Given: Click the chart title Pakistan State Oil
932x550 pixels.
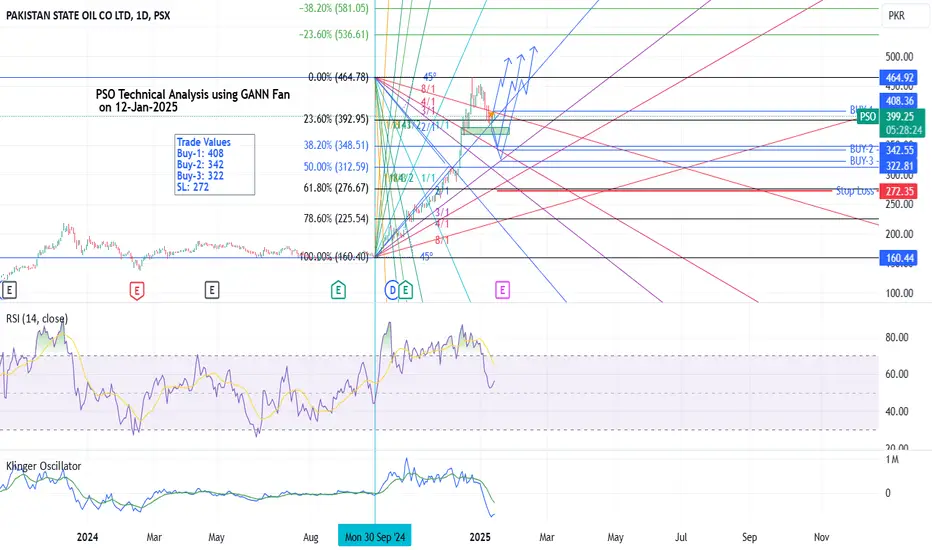Looking at the screenshot, I should 88,15.
